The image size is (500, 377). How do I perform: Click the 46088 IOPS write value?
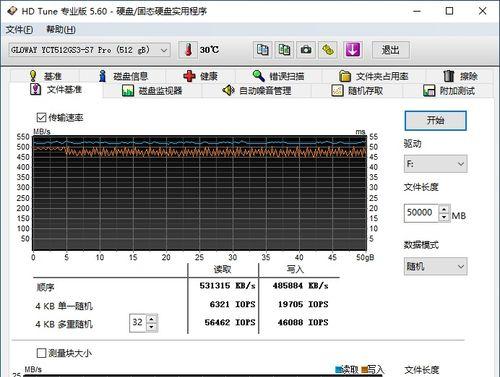click(303, 322)
